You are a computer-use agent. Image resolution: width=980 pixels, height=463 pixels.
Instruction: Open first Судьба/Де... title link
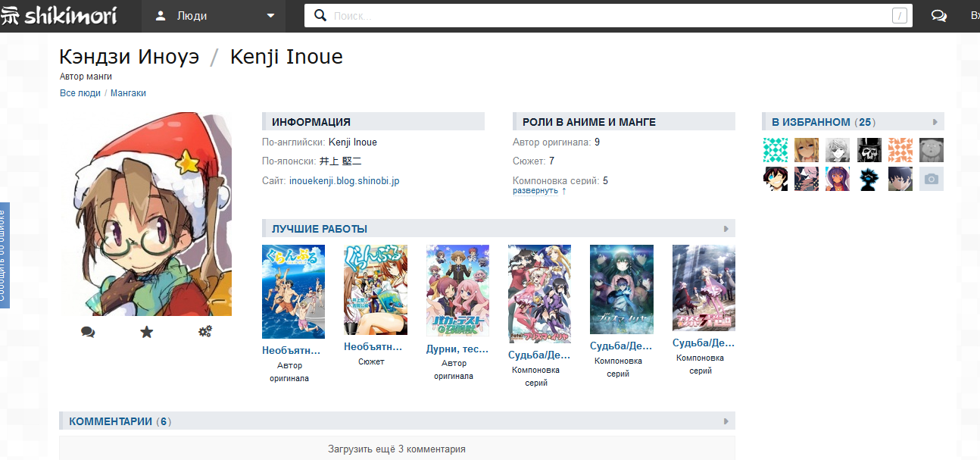539,355
